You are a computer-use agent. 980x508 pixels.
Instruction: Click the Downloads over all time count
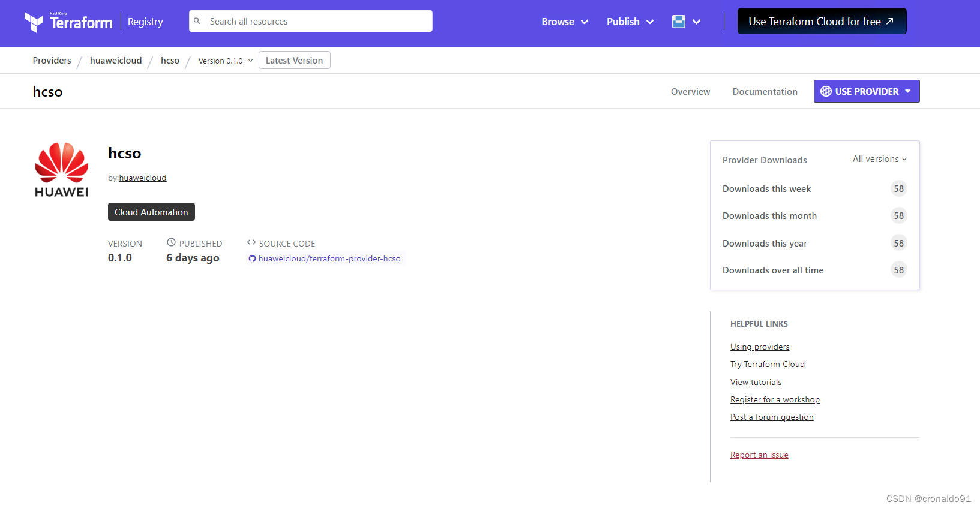point(898,270)
